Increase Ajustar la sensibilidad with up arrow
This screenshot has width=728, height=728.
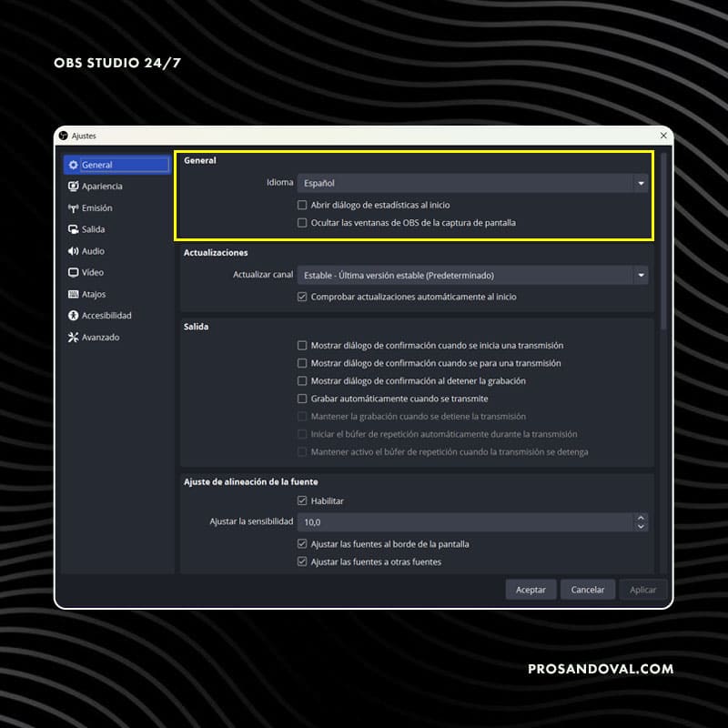pyautogui.click(x=642, y=518)
